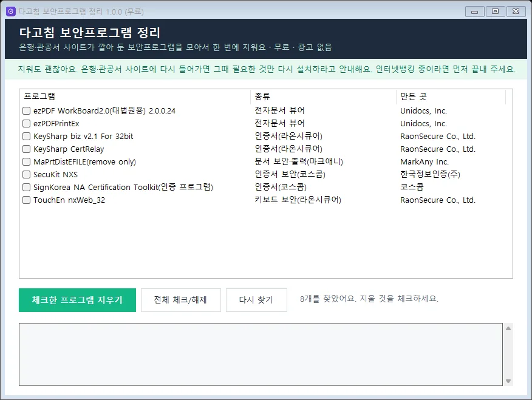This screenshot has height=400, width=532.
Task: Close the 다고침 보안프로그램 정리 window
Action: 516,12
